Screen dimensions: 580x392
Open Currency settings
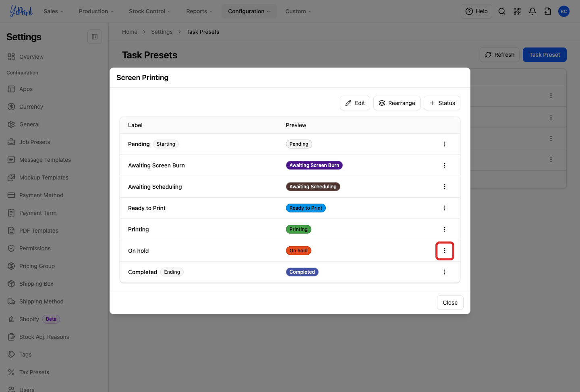click(x=31, y=107)
